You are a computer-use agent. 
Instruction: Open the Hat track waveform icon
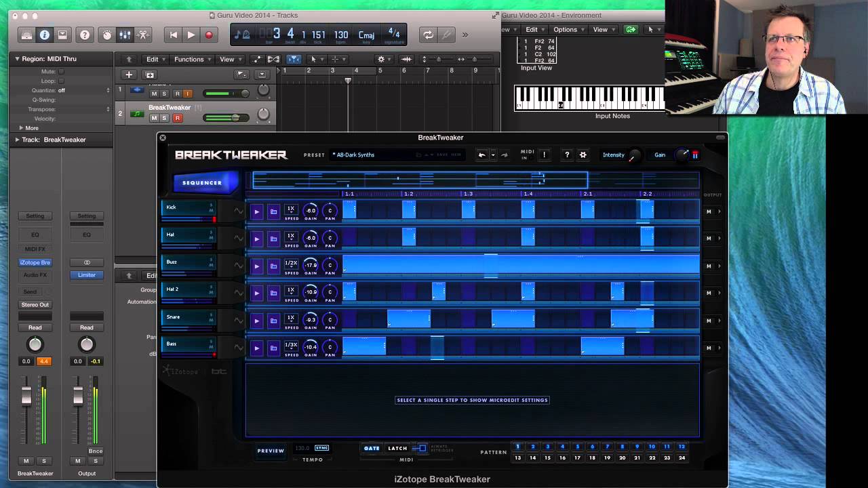tap(238, 239)
